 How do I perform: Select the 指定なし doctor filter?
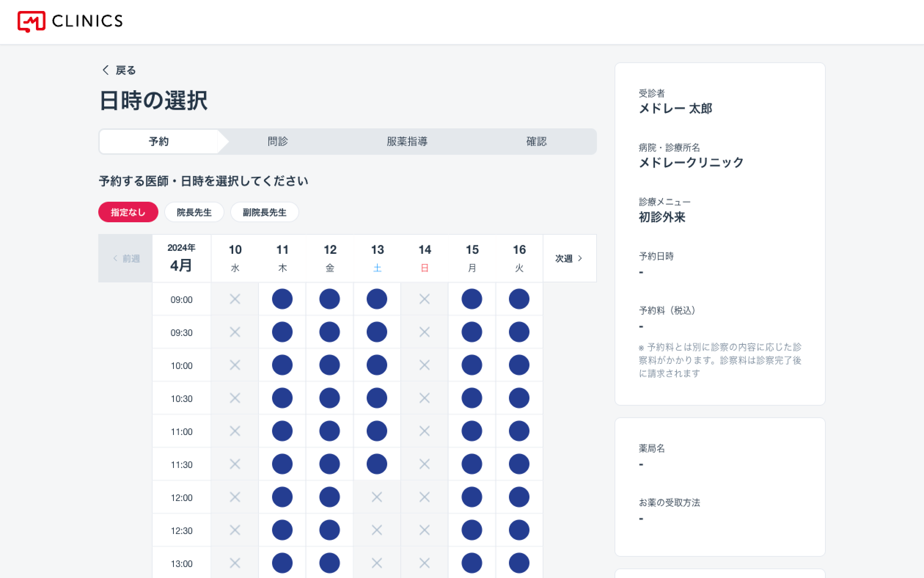[128, 212]
